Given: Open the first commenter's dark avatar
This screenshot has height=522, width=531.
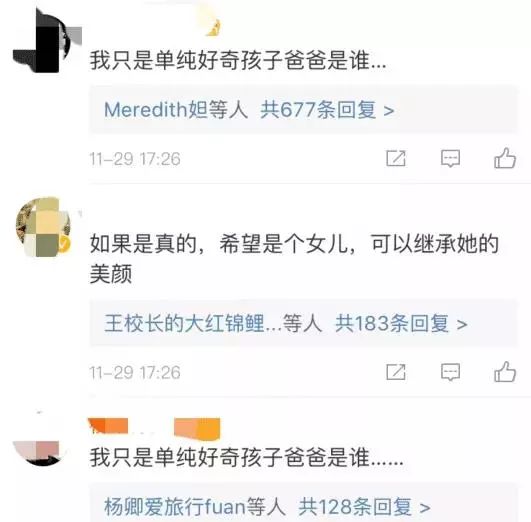Looking at the screenshot, I should (x=42, y=42).
